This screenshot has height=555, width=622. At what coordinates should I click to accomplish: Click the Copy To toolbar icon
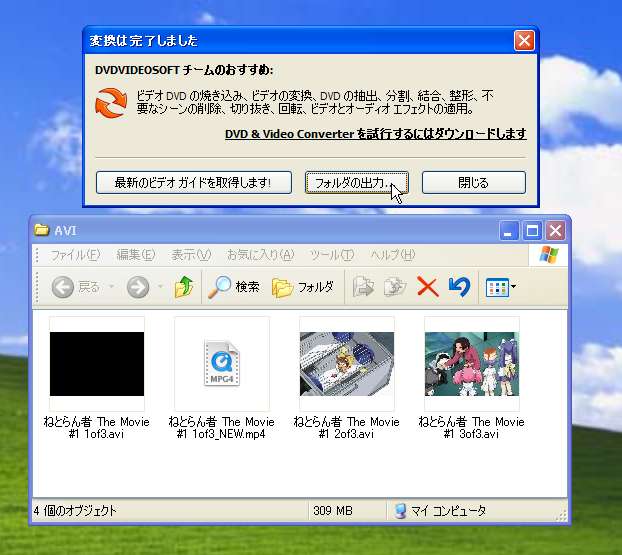pos(395,287)
